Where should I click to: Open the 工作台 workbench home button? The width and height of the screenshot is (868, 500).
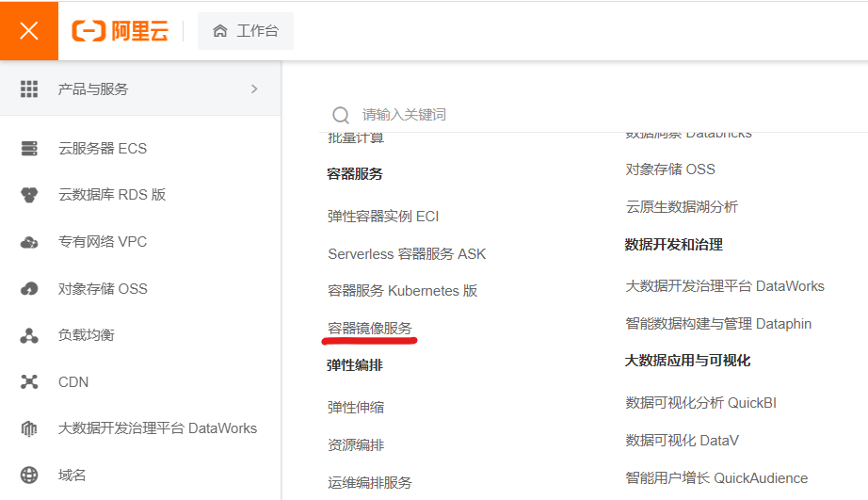point(246,31)
